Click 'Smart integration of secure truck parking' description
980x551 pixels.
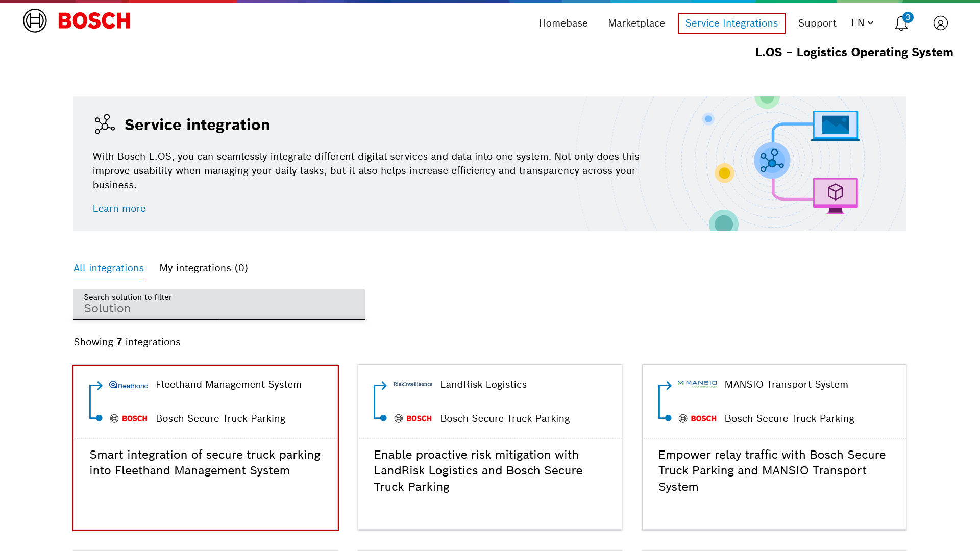click(205, 463)
